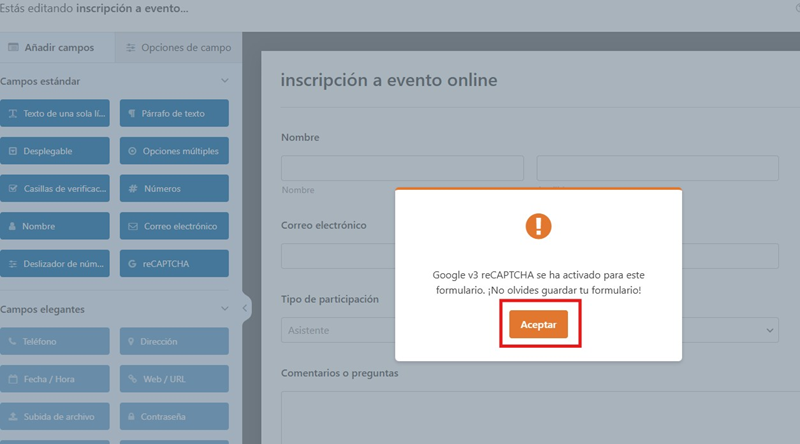The width and height of the screenshot is (800, 444).
Task: Add the Nombre field button
Action: [x=55, y=226]
